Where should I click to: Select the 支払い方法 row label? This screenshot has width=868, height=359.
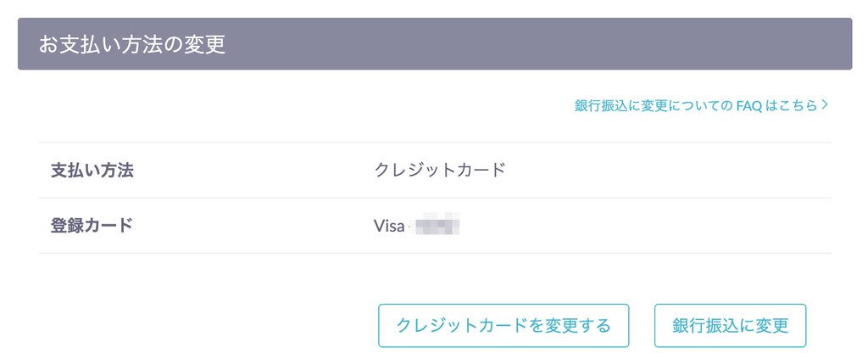92,171
